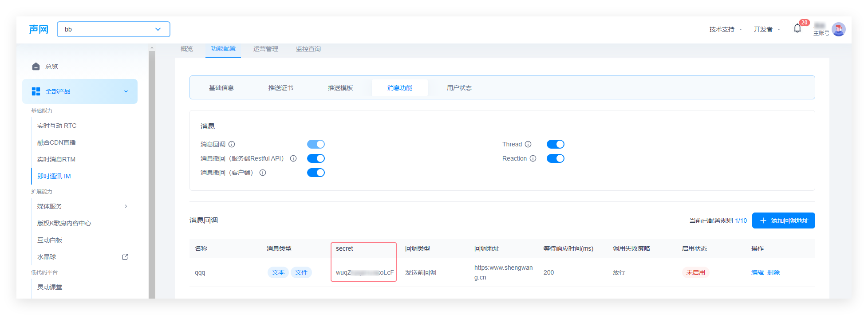
Task: Open 水晶球 external link icon
Action: [x=125, y=257]
